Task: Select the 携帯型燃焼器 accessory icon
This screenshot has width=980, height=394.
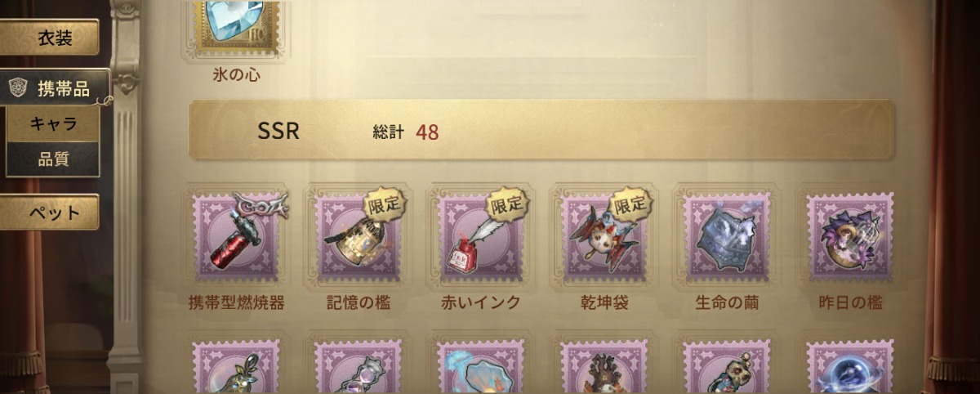Action: click(x=236, y=237)
